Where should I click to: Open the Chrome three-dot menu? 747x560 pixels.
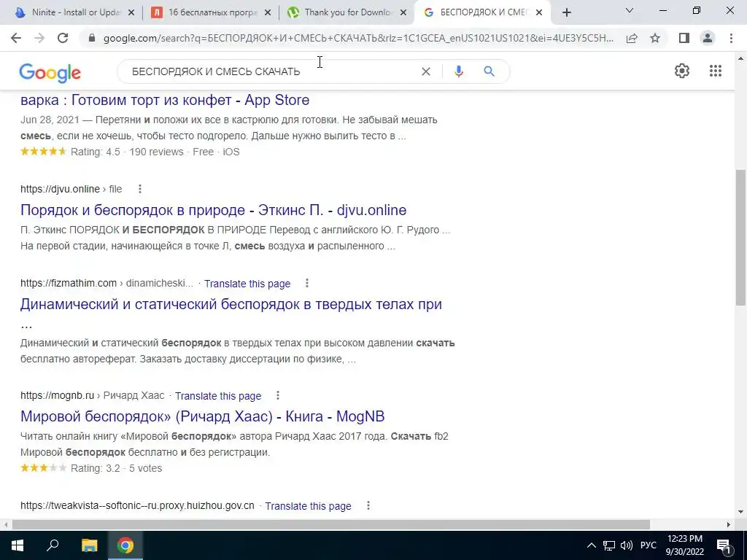coord(731,38)
